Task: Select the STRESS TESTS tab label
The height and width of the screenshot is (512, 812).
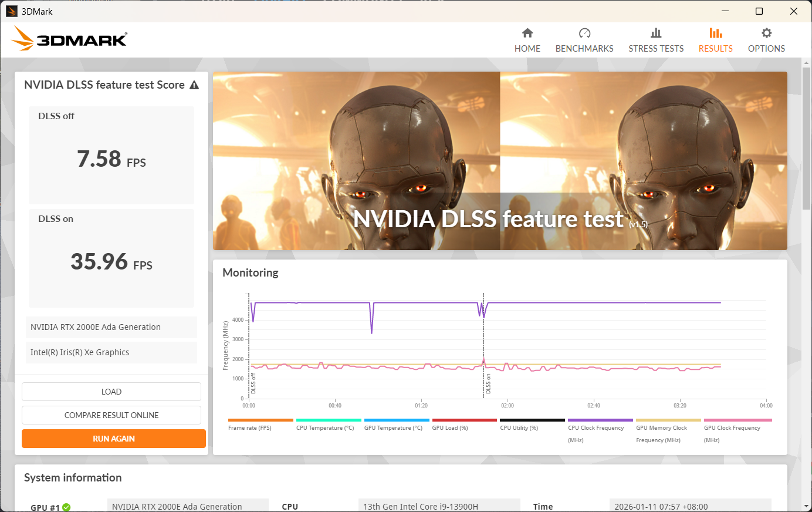Action: [x=656, y=49]
